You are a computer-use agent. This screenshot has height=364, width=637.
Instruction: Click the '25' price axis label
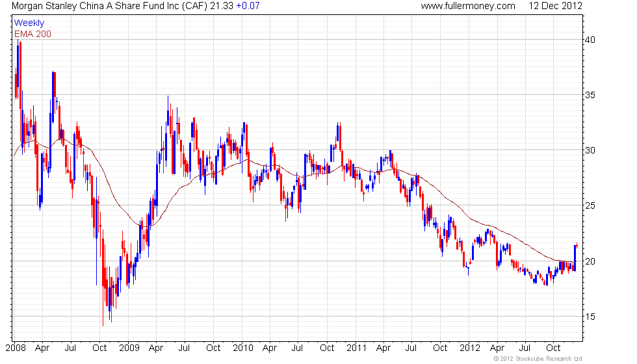(x=590, y=205)
